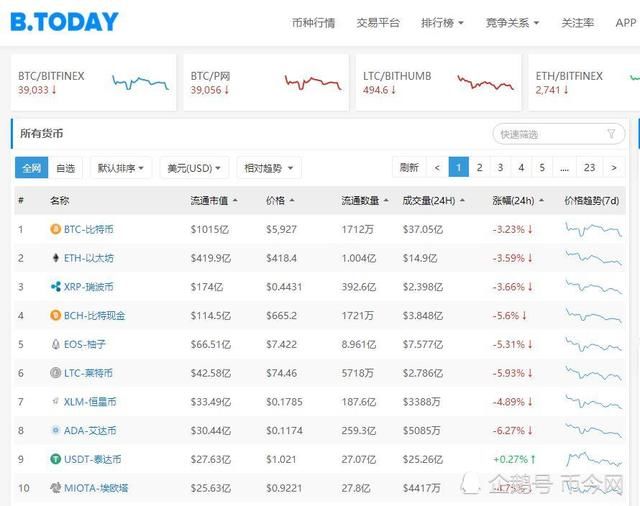The height and width of the screenshot is (506, 640).
Task: Expand the 竞争关系 dropdown menu
Action: (512, 23)
